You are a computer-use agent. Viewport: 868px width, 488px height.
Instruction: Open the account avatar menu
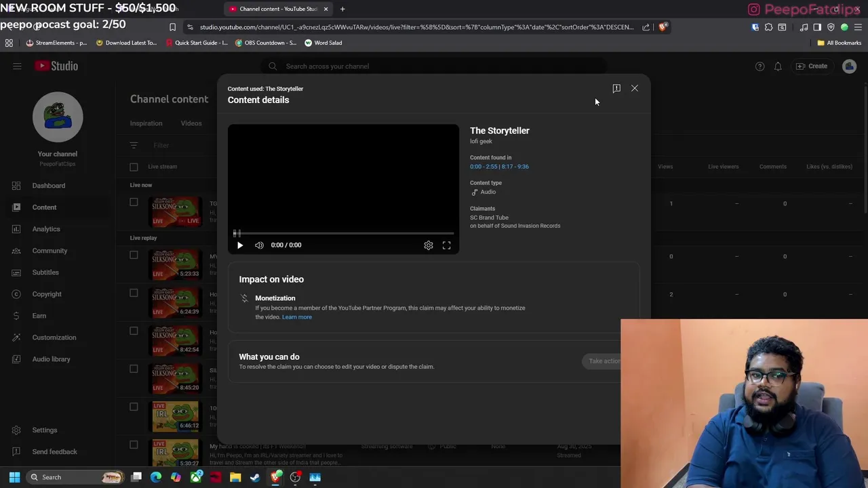[849, 66]
